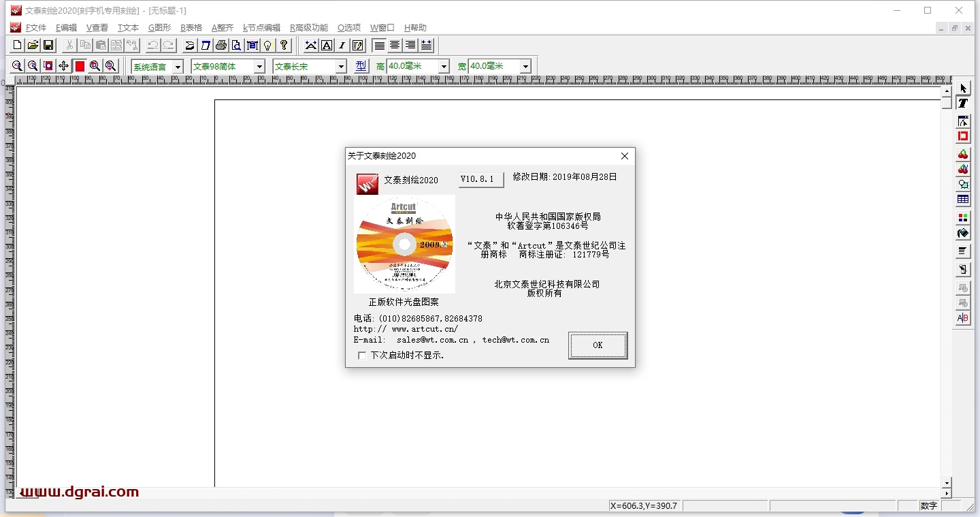The height and width of the screenshot is (517, 980).
Task: Open the T文本 menu
Action: [128, 28]
